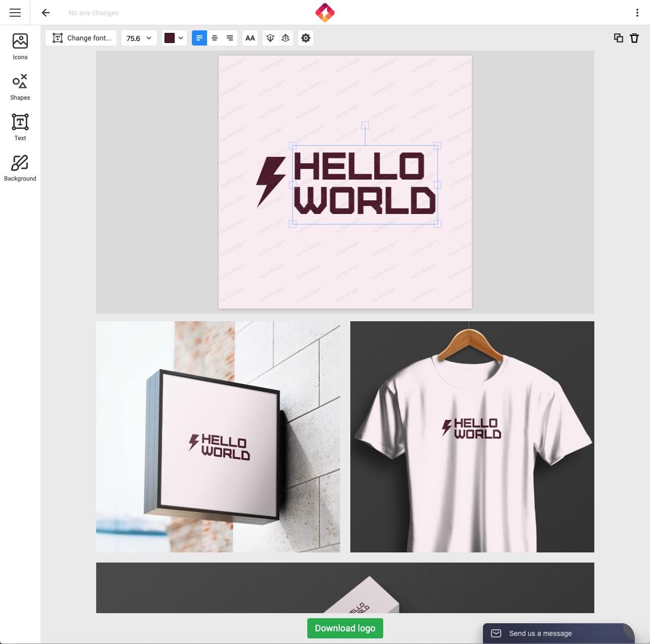Screen dimensions: 650x644
Task: Click the Download logo button
Action: (345, 628)
